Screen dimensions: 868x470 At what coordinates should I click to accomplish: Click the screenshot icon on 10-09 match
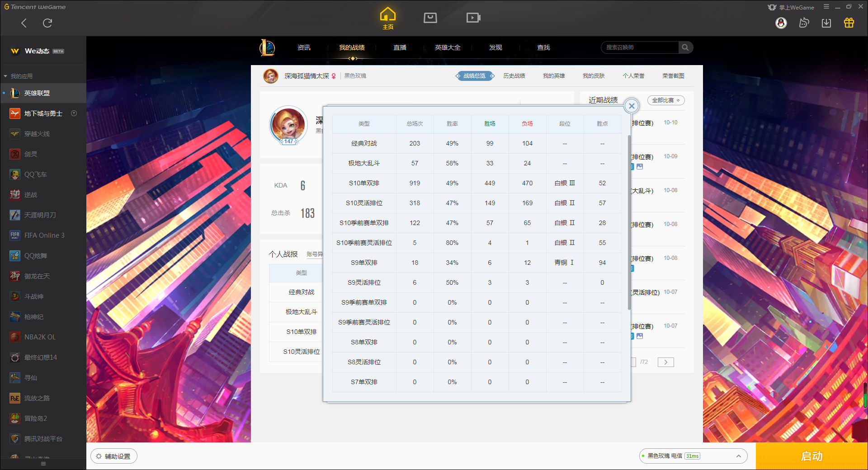coord(640,167)
